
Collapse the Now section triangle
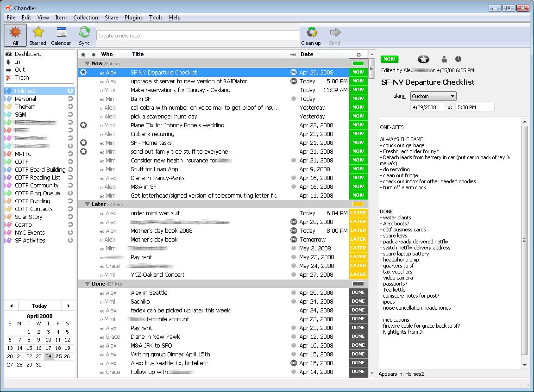87,63
